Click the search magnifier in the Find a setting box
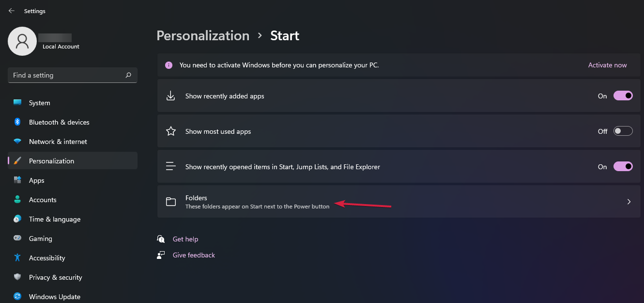This screenshot has height=303, width=644. tap(128, 75)
